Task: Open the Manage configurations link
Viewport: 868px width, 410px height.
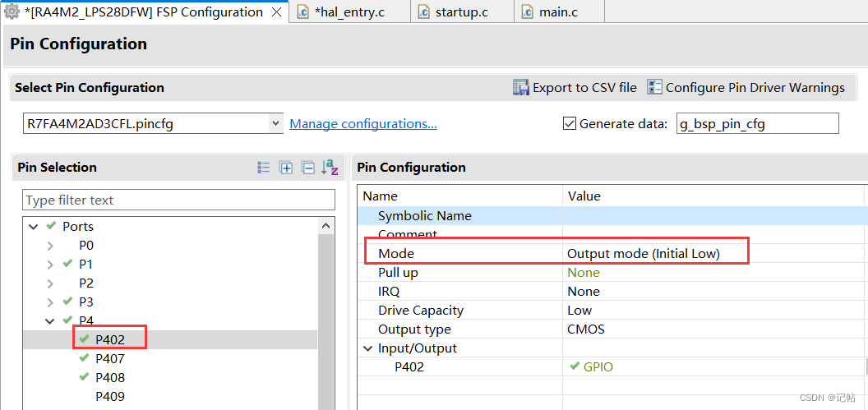Action: coord(363,124)
